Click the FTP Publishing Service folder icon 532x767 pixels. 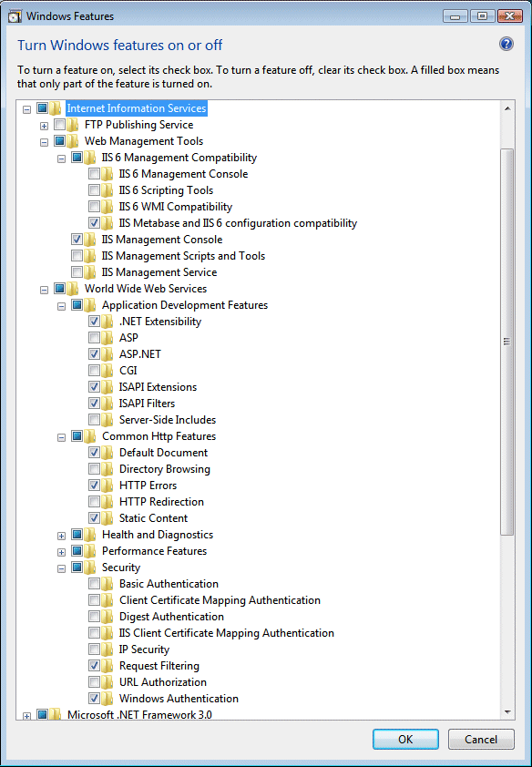point(72,124)
